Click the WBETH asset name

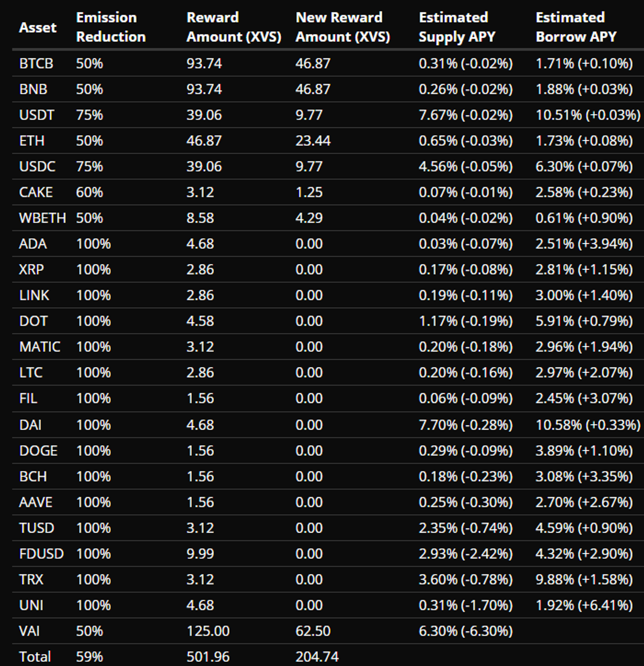[x=42, y=218]
